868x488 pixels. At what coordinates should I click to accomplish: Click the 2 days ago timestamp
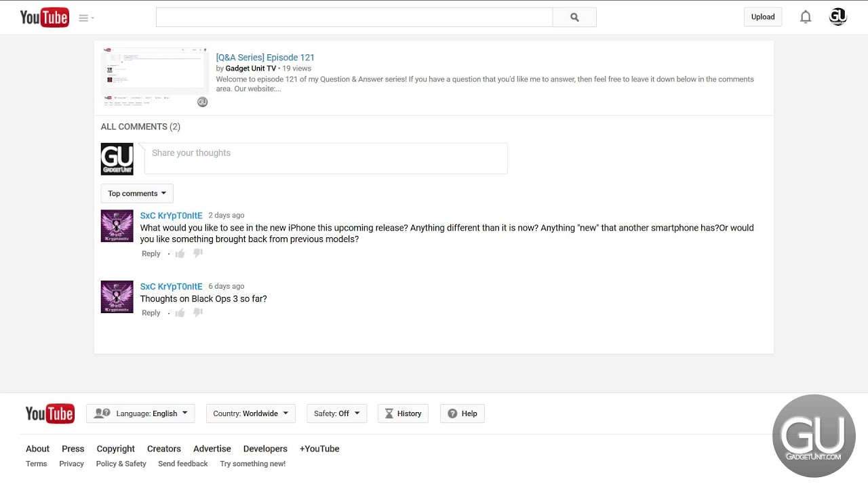coord(226,216)
